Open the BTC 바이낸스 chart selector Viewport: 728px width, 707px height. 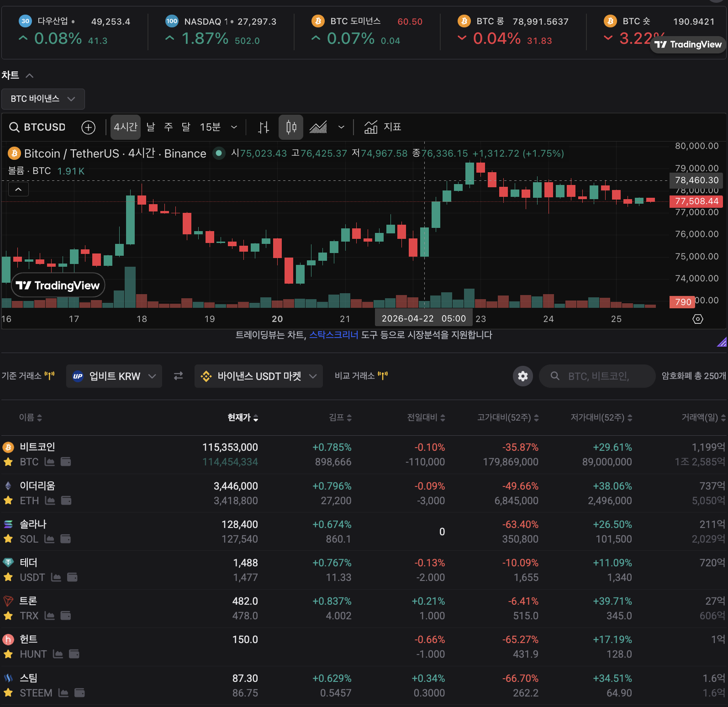[x=43, y=99]
